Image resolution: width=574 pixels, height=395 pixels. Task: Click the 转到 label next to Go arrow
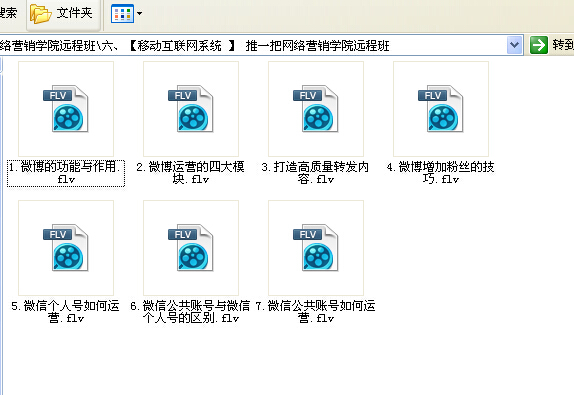(563, 45)
